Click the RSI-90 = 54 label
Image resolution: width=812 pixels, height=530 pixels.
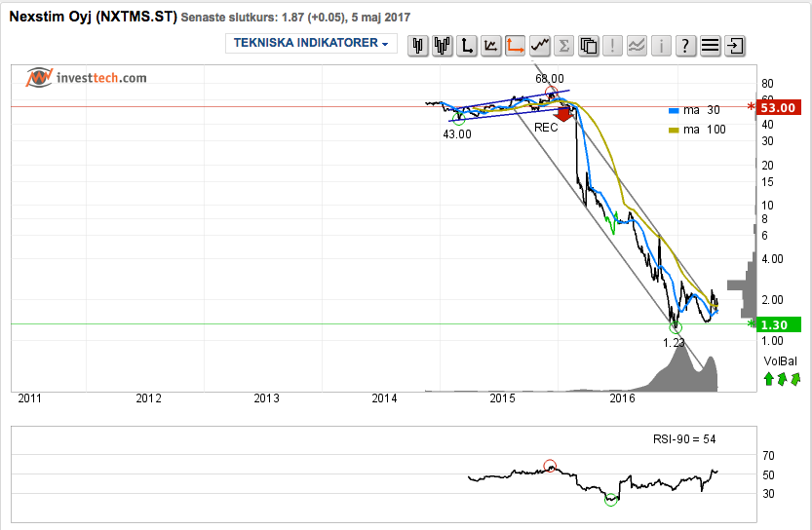click(684, 439)
